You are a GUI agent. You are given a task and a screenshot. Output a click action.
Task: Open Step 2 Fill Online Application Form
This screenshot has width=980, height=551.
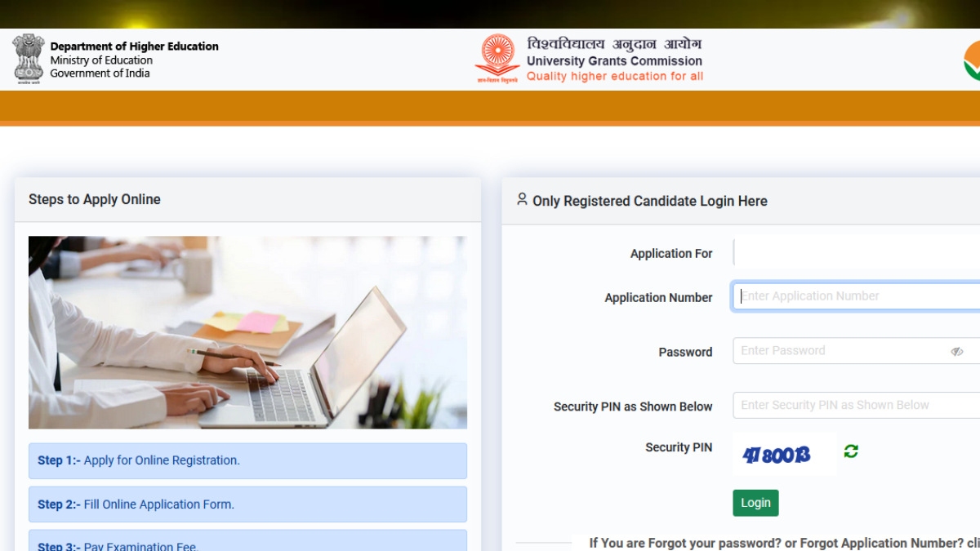pyautogui.click(x=247, y=504)
